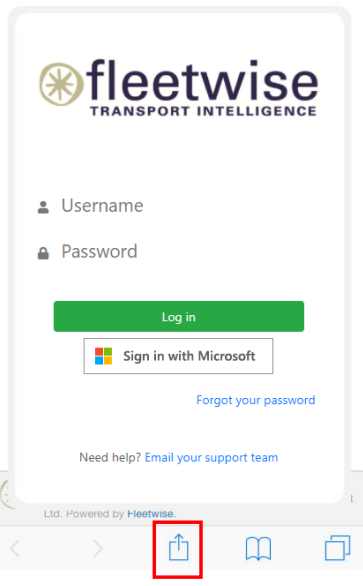Open the Fleetwise link in footer
The image size is (363, 586).
click(x=150, y=513)
